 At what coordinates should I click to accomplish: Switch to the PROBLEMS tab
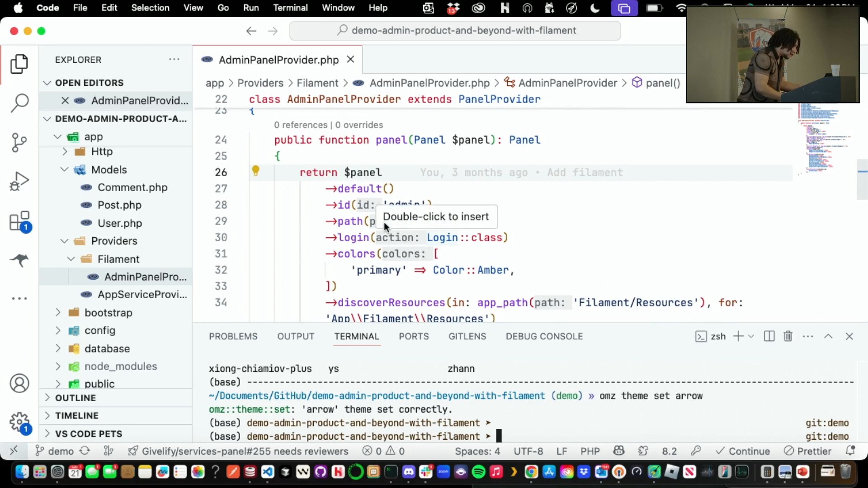233,336
